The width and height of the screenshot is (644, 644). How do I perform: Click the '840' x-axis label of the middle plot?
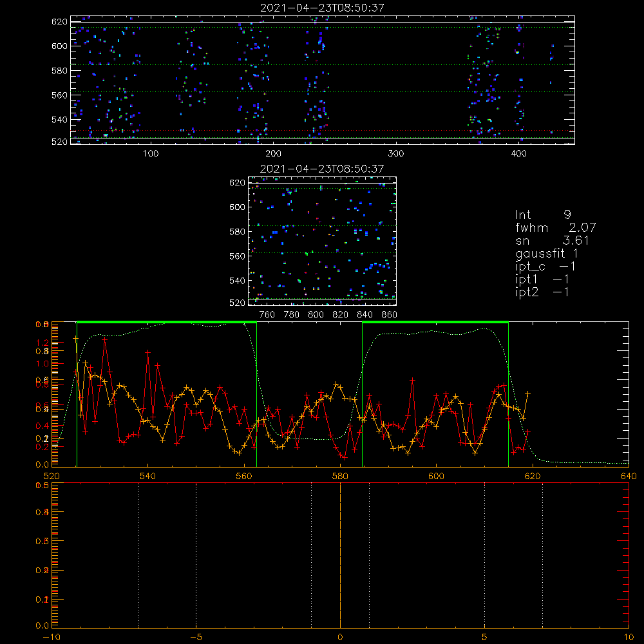[x=365, y=315]
